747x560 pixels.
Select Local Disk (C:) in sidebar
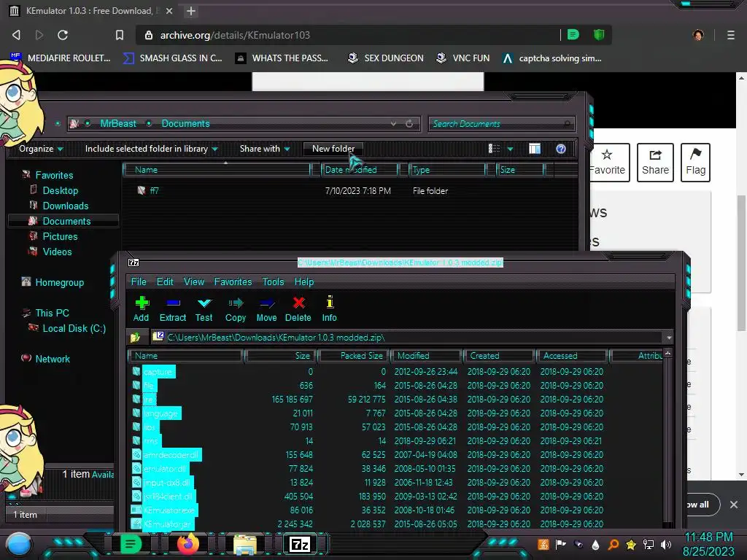pyautogui.click(x=74, y=328)
